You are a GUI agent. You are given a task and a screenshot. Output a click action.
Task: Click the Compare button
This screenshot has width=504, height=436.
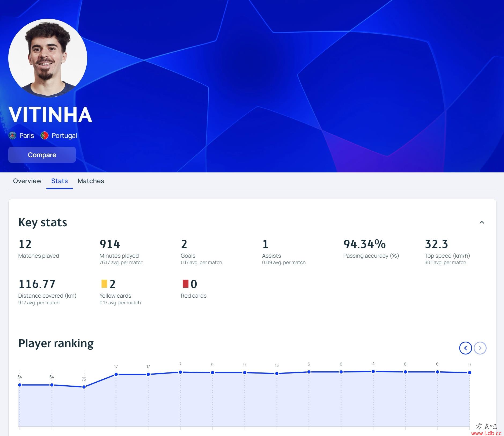pos(42,155)
